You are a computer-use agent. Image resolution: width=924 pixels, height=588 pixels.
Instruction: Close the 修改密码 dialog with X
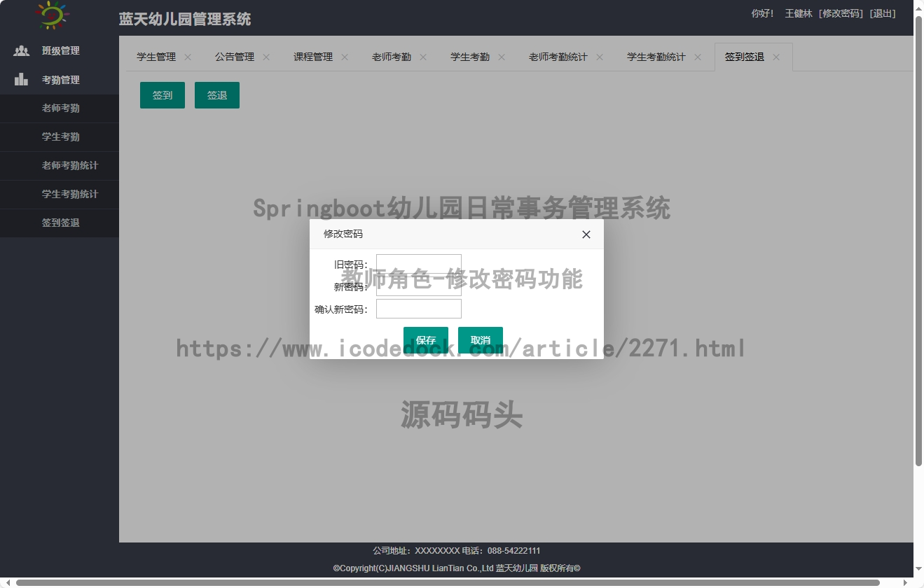[x=586, y=234]
